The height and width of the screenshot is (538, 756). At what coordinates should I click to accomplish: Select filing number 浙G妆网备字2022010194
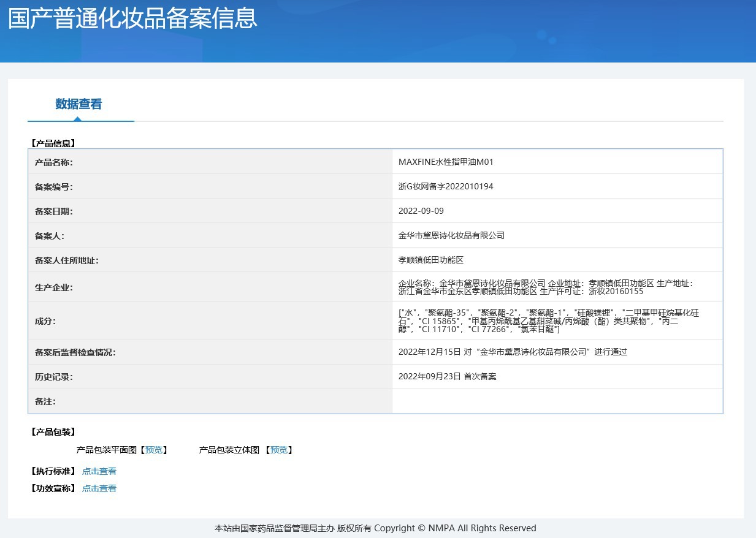[x=446, y=186]
